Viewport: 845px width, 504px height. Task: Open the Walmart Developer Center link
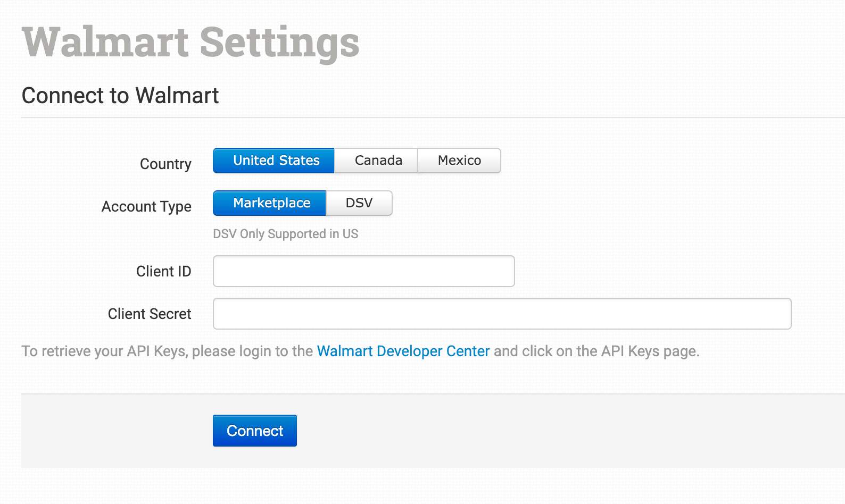click(403, 351)
